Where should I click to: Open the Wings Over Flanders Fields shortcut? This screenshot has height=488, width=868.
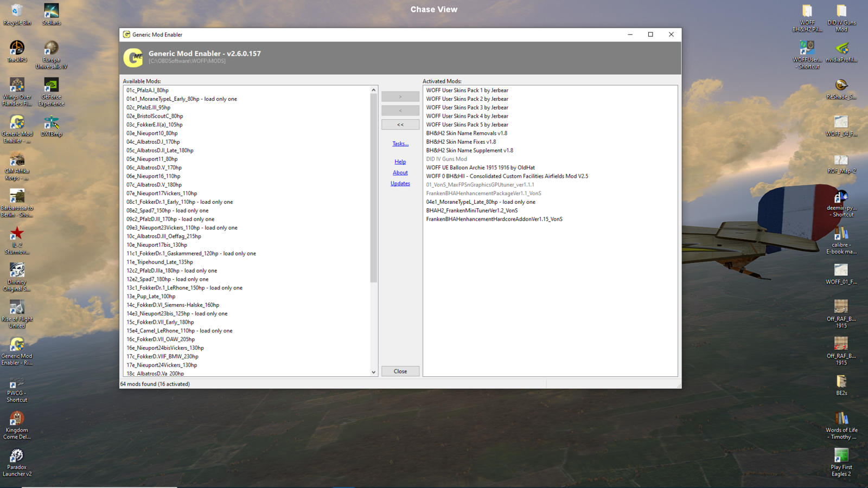pos(17,92)
